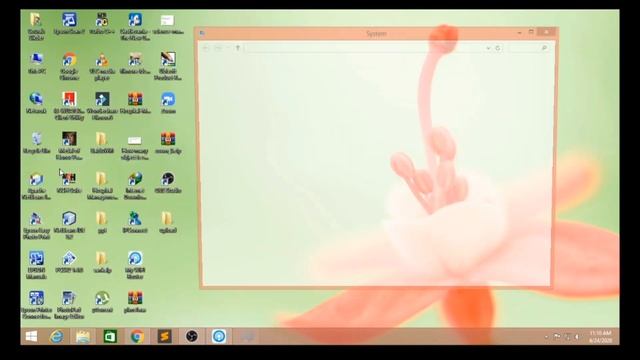Launch the OBS Studio desktop shortcut

pyautogui.click(x=168, y=182)
